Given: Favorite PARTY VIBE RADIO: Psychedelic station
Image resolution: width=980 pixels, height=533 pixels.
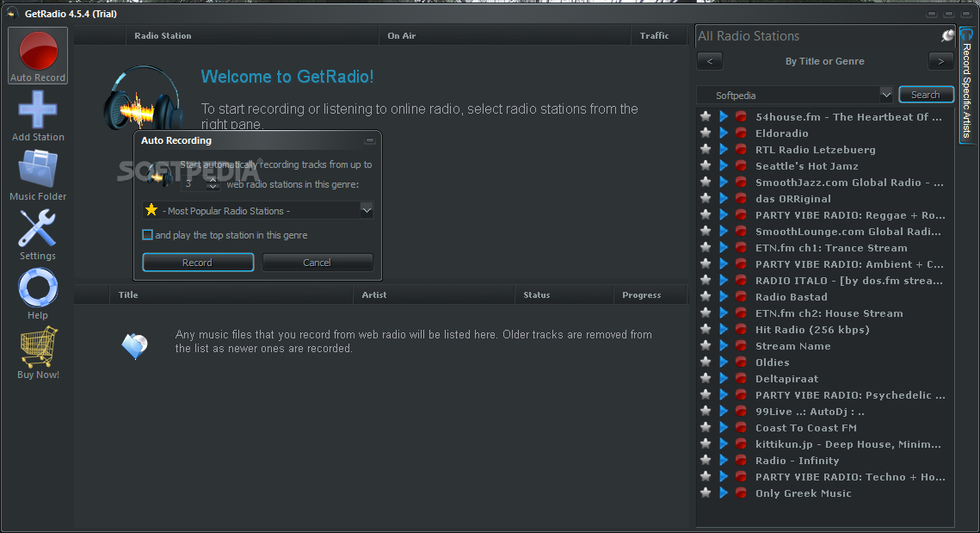Looking at the screenshot, I should (x=706, y=394).
